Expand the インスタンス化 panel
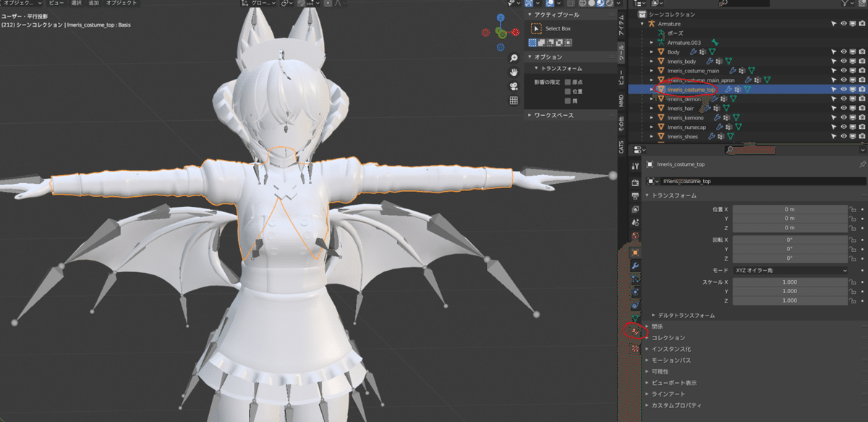The height and width of the screenshot is (422, 868). point(647,349)
